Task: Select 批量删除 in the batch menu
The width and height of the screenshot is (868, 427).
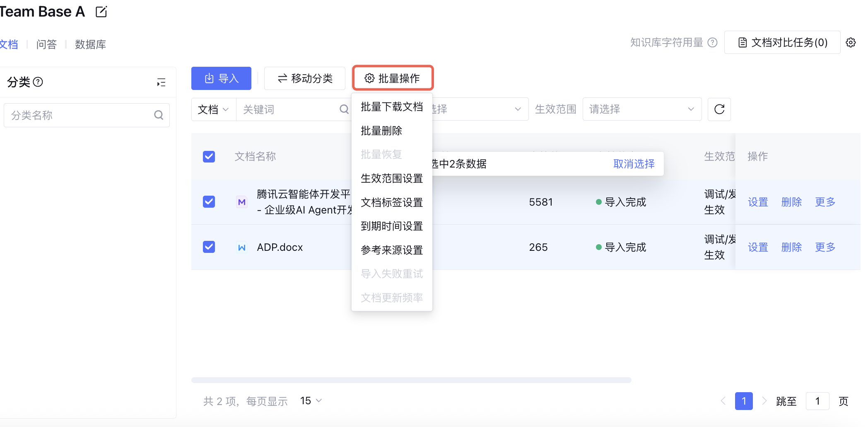Action: 392,131
